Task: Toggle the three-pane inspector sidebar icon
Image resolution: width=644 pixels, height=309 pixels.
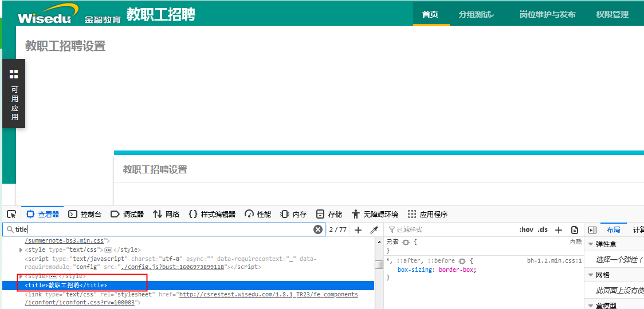Action: tap(592, 230)
